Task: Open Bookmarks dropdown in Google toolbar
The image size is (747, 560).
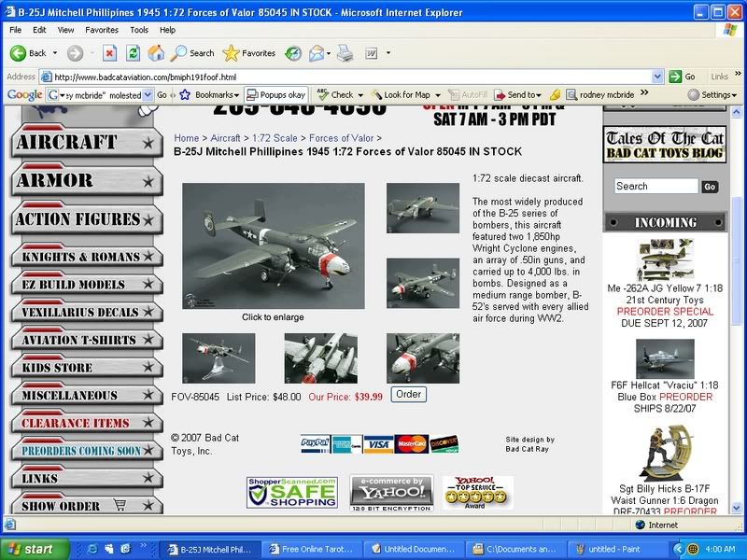Action: (x=236, y=95)
